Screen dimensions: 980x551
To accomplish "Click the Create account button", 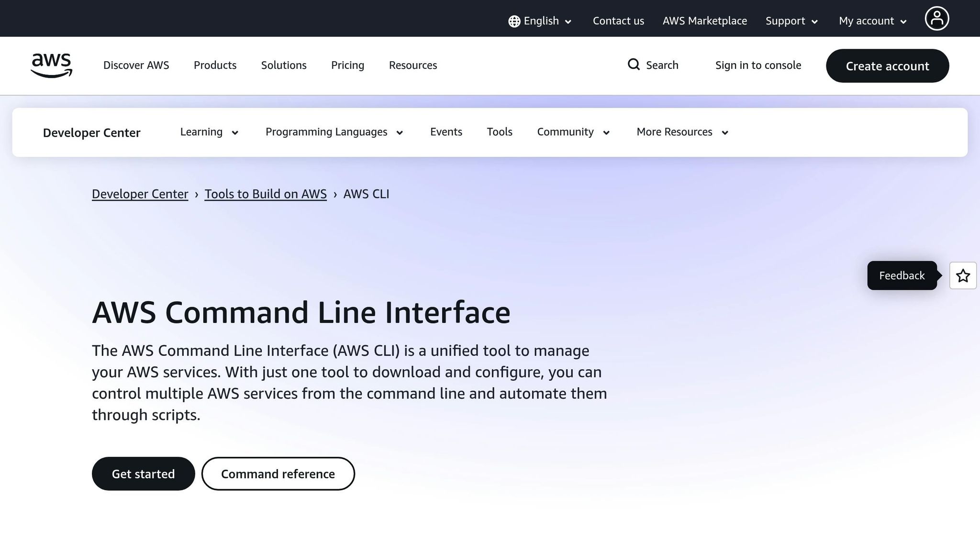I will [887, 66].
